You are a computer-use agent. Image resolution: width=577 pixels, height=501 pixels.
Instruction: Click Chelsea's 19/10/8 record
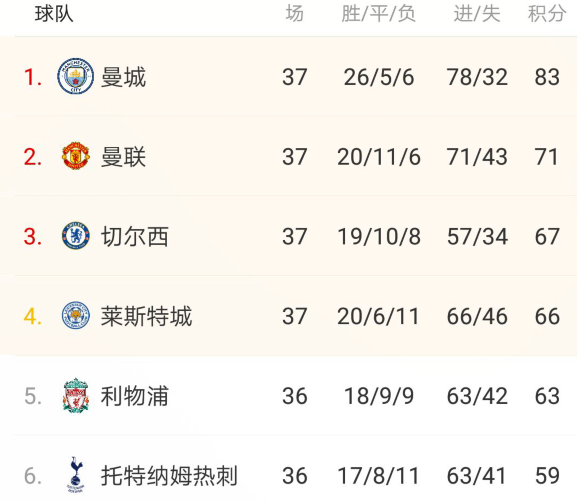tap(379, 236)
